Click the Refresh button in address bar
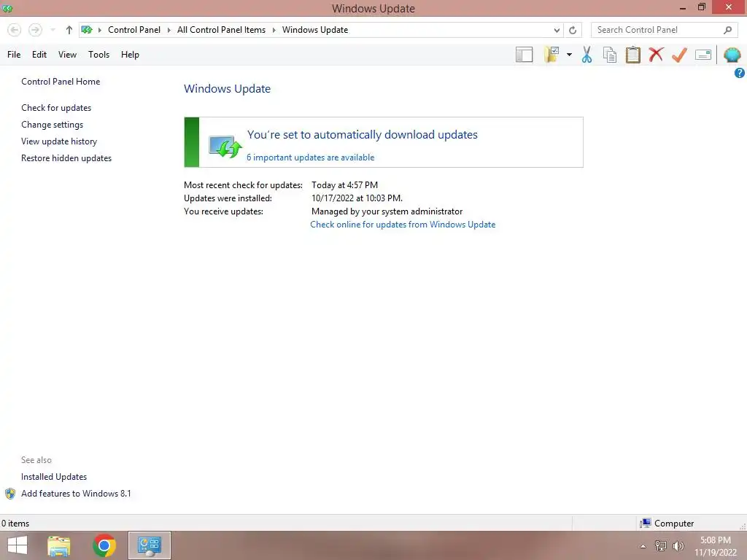 click(x=573, y=30)
